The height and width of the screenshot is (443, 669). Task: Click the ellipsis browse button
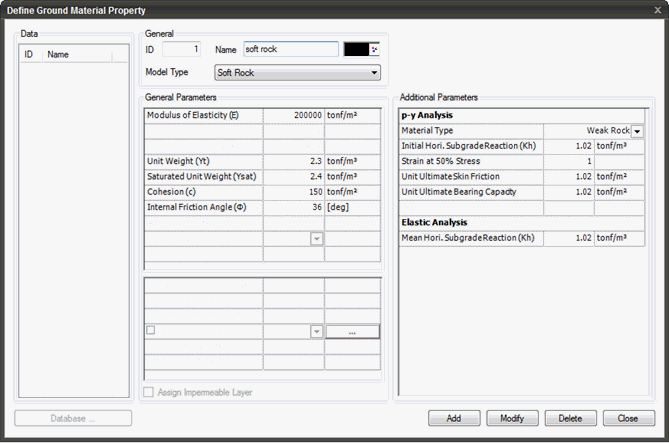pyautogui.click(x=352, y=332)
